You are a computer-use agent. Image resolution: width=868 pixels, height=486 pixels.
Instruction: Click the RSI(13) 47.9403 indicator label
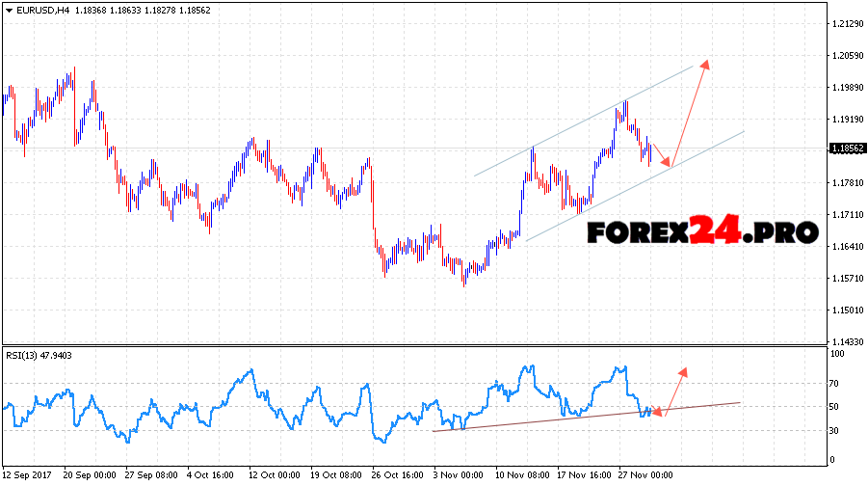[39, 356]
